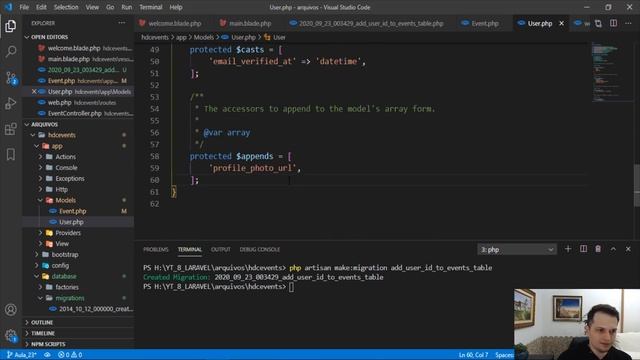640x360 pixels.
Task: Split the terminal panel
Action: (583, 249)
